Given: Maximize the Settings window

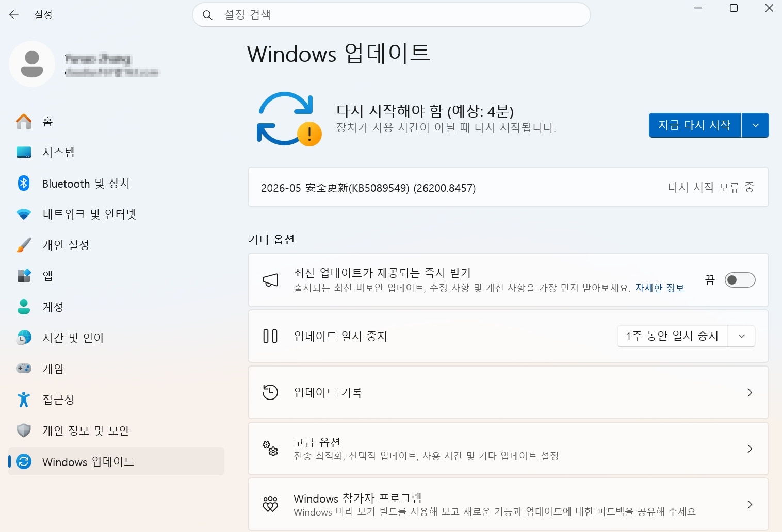Looking at the screenshot, I should [734, 8].
